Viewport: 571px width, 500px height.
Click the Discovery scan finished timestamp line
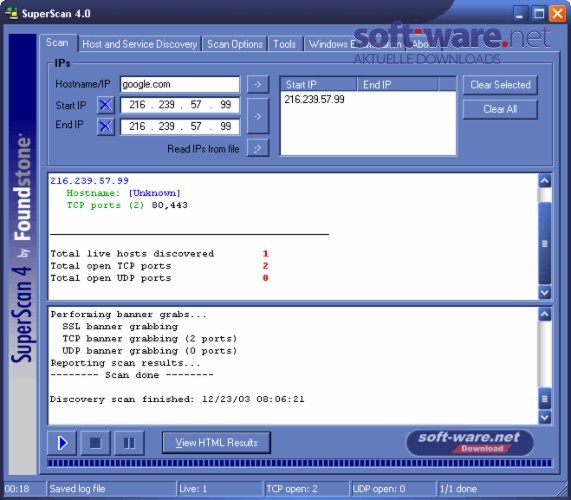coord(177,399)
